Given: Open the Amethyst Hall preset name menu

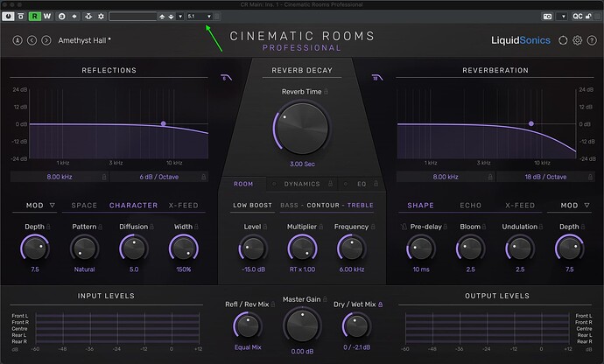Looking at the screenshot, I should (x=84, y=40).
